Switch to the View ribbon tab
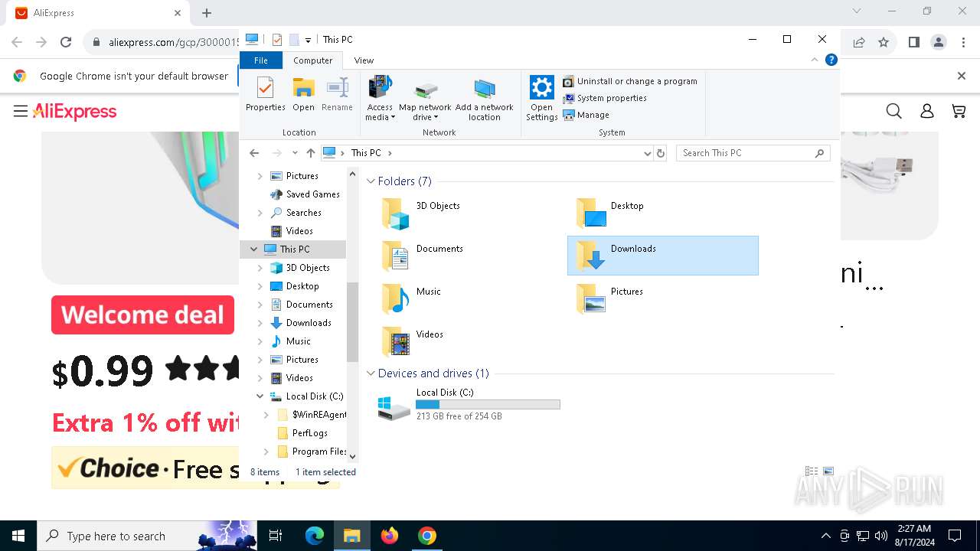This screenshot has width=980, height=551. [x=364, y=60]
